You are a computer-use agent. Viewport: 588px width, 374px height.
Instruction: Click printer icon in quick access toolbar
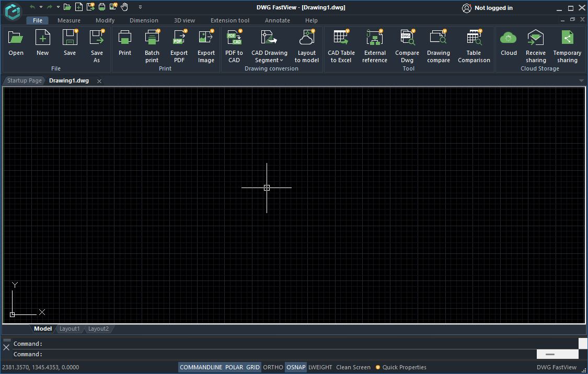click(101, 7)
